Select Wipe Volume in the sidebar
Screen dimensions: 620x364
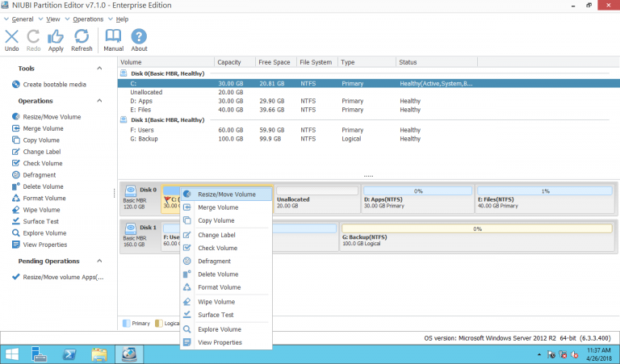[x=36, y=210]
